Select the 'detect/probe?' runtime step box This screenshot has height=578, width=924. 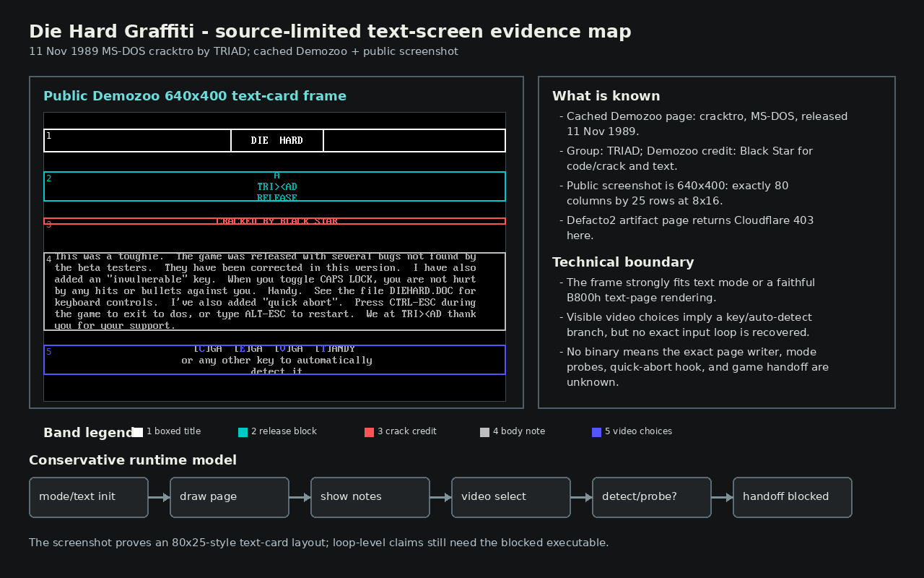pyautogui.click(x=652, y=497)
